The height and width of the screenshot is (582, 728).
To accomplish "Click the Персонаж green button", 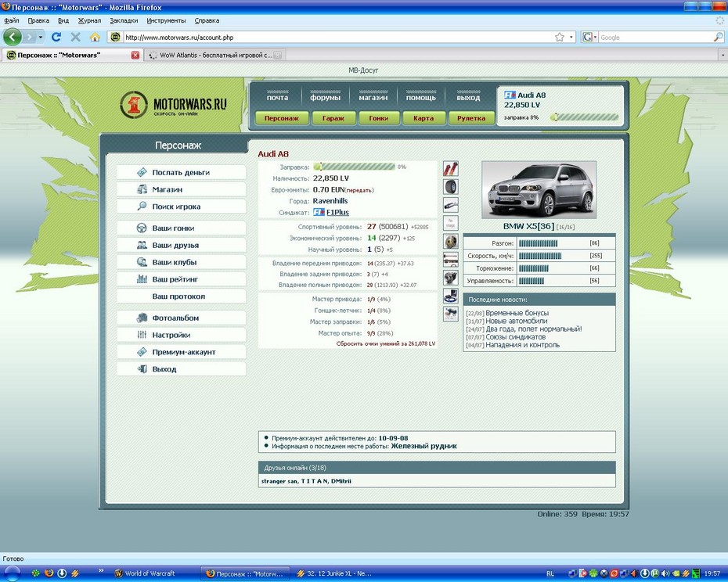I will (281, 118).
